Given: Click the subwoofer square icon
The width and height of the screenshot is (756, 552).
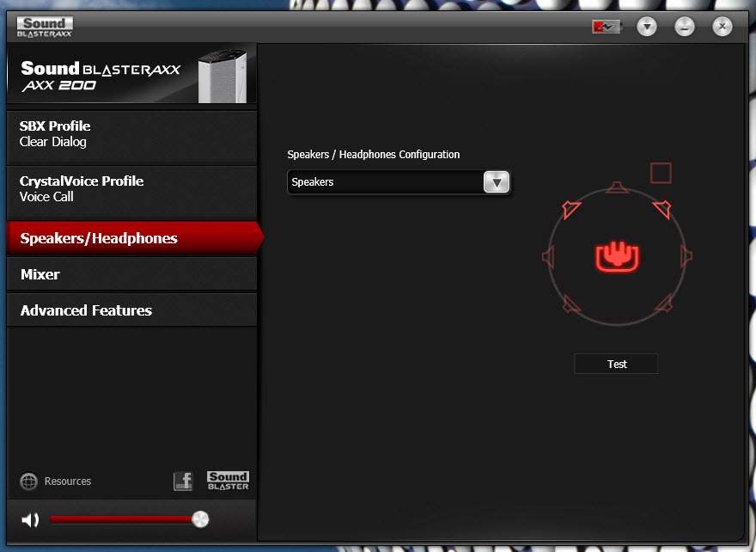Looking at the screenshot, I should click(x=661, y=173).
